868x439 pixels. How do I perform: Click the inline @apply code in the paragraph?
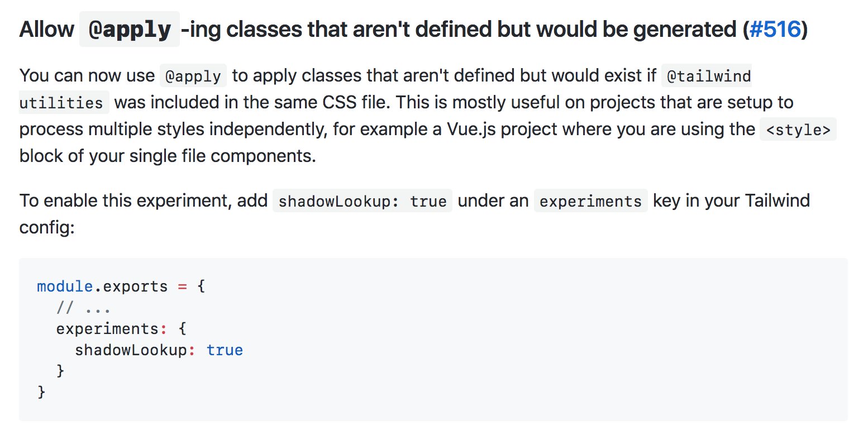(x=193, y=75)
